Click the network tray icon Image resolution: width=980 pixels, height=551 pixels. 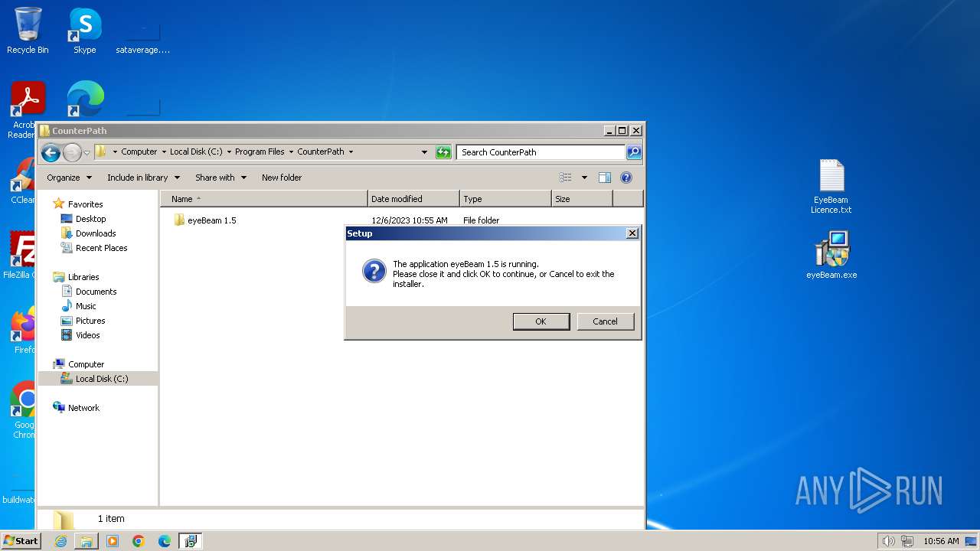pos(906,541)
